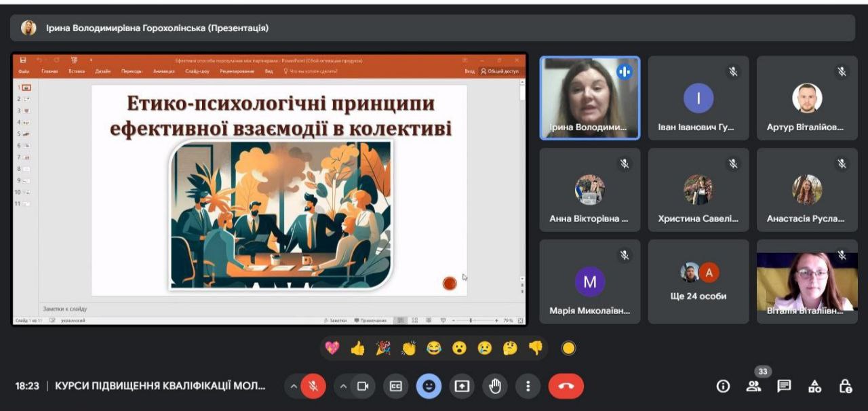Open the more options three-dot menu

pos(528,385)
